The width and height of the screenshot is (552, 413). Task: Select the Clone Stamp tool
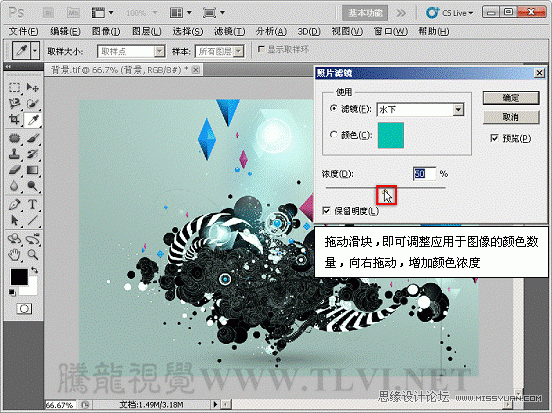point(14,154)
